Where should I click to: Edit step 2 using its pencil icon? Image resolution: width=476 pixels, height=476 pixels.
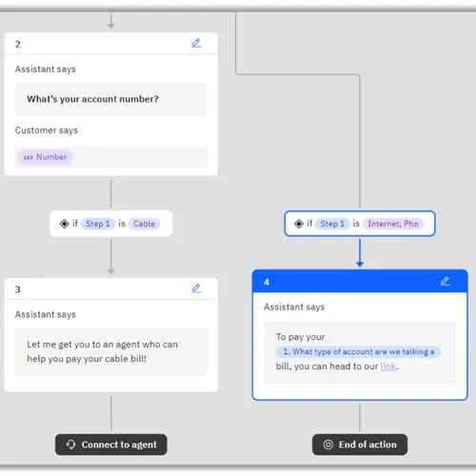point(196,43)
